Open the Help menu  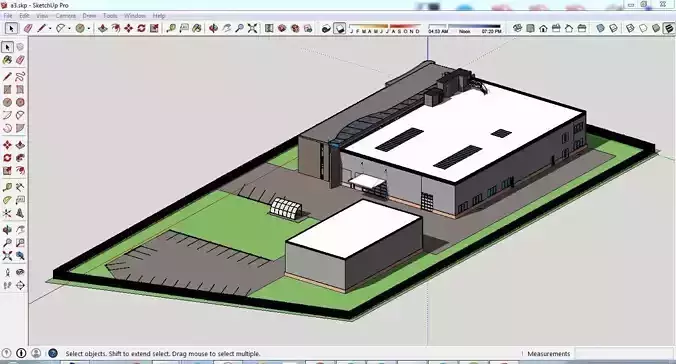coord(159,16)
